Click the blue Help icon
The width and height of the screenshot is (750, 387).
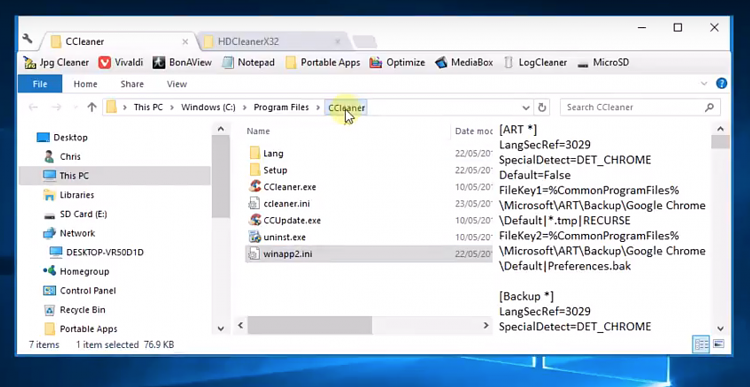tap(721, 84)
